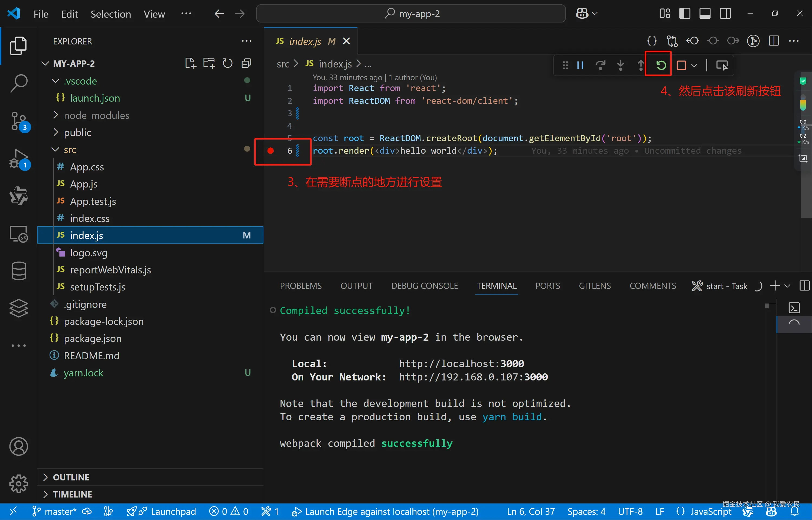The width and height of the screenshot is (812, 520).
Task: Open the Search view in the activity bar
Action: tap(19, 83)
